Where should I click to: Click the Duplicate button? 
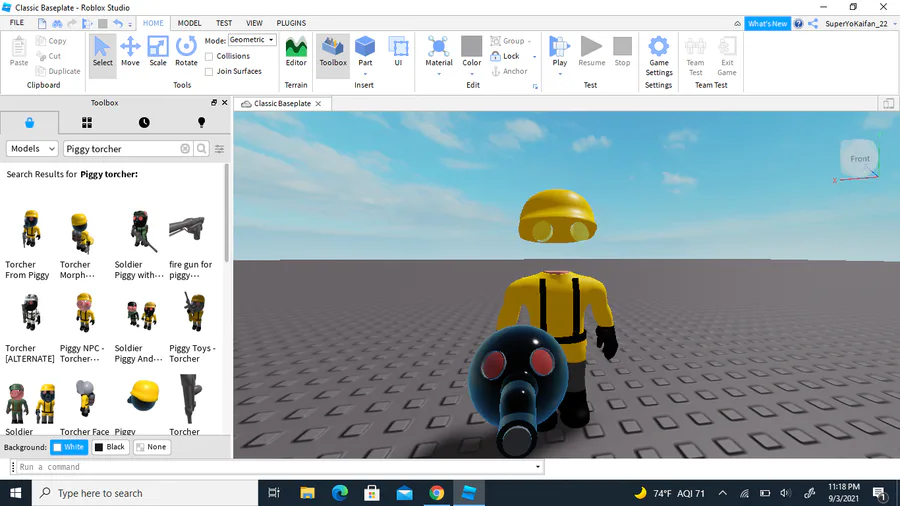[x=58, y=71]
